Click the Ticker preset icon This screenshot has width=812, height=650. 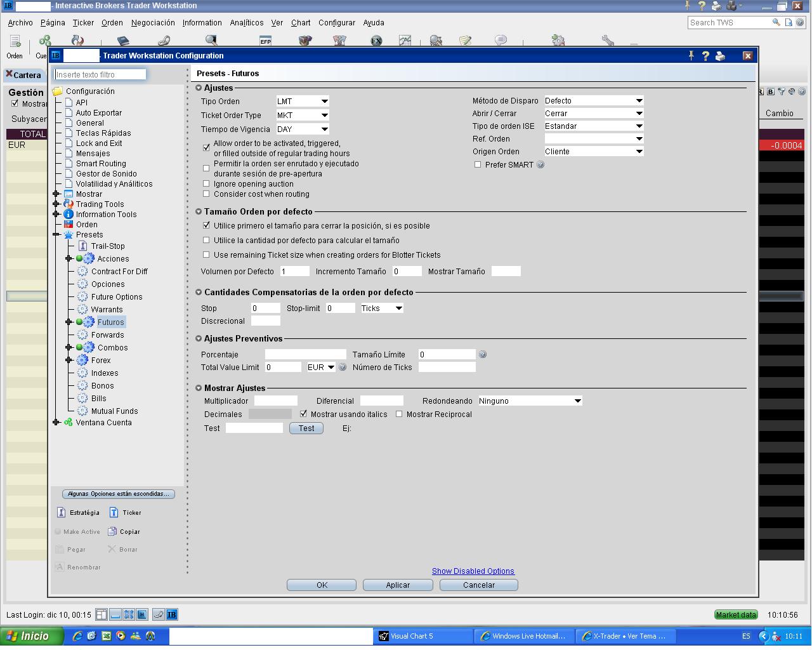click(114, 512)
